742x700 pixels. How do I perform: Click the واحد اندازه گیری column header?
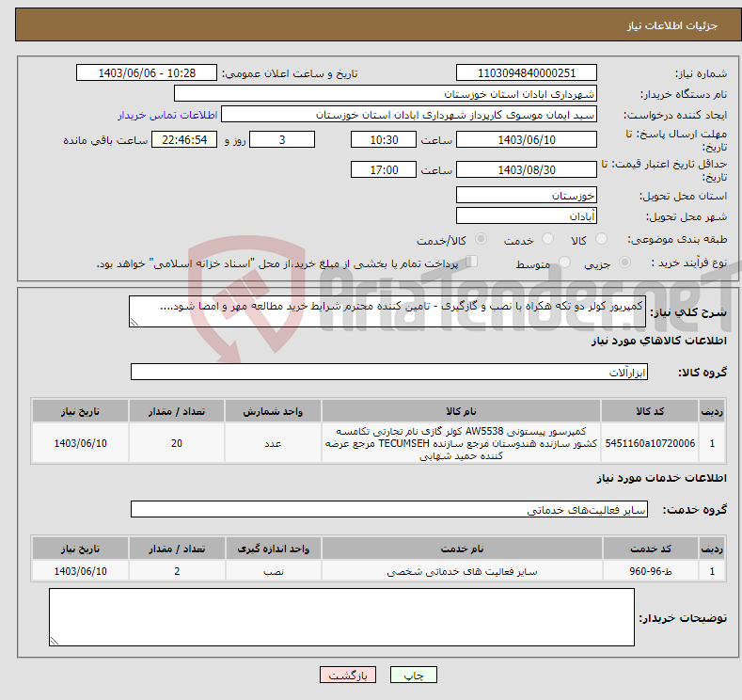point(274,549)
